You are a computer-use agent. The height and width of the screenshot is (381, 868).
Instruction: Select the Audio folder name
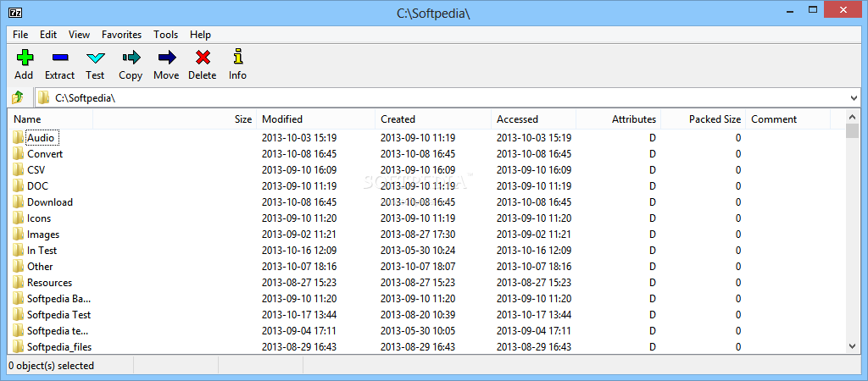pos(41,138)
